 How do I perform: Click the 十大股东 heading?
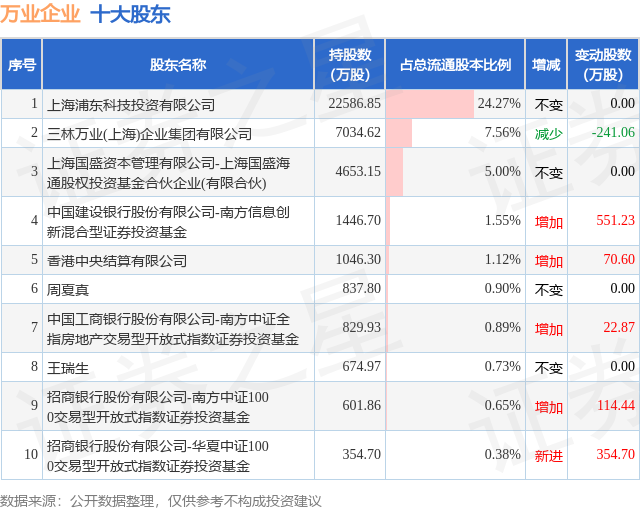pyautogui.click(x=130, y=14)
